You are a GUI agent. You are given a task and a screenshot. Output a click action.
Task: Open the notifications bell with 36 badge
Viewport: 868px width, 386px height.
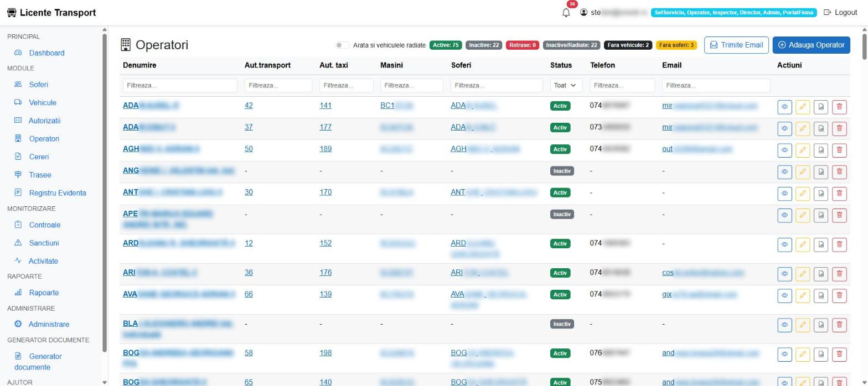coord(566,13)
